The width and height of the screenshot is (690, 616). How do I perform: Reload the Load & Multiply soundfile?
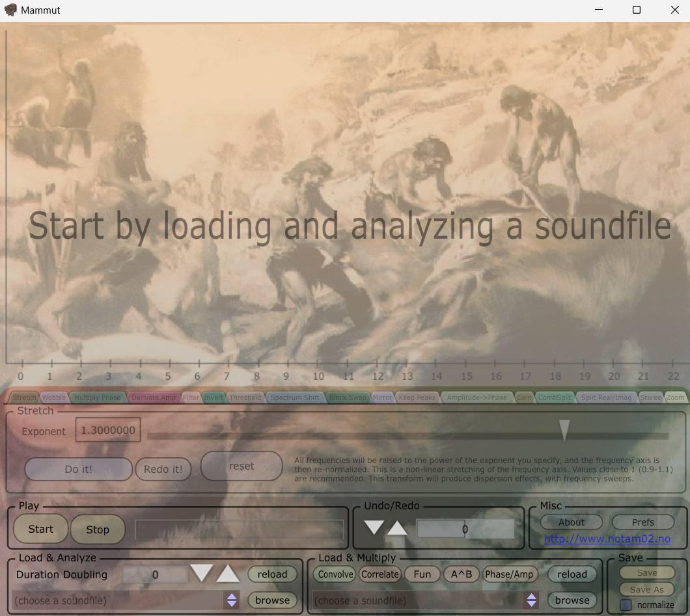[x=572, y=574]
